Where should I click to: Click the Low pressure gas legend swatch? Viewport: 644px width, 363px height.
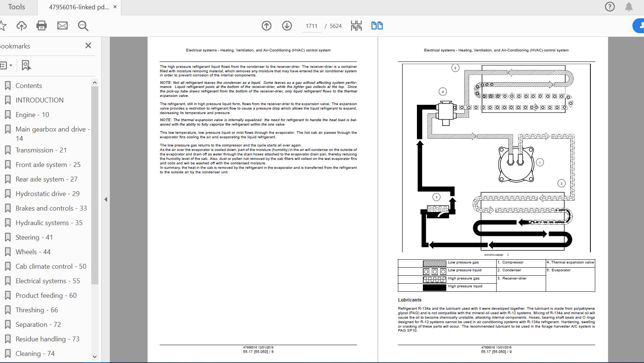click(434, 263)
